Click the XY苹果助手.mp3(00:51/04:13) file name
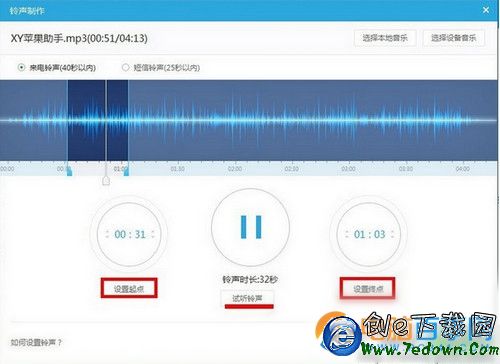The width and height of the screenshot is (500, 364). point(79,38)
